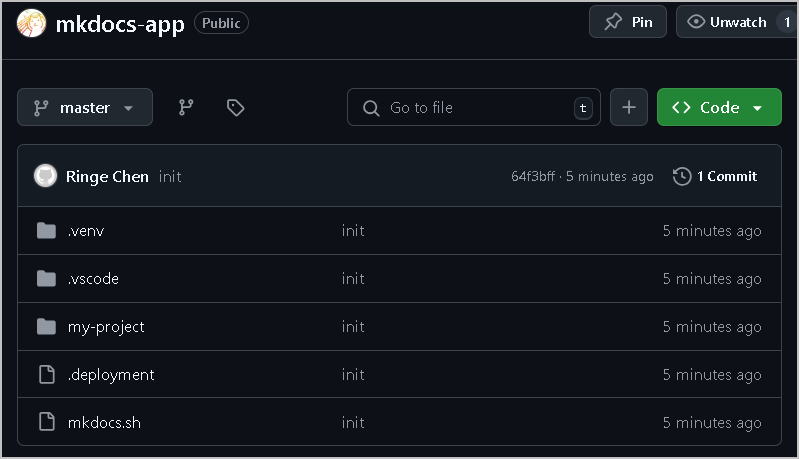Screen dimensions: 799x459
Task: Expand the green Code dropdown
Action: [x=719, y=107]
